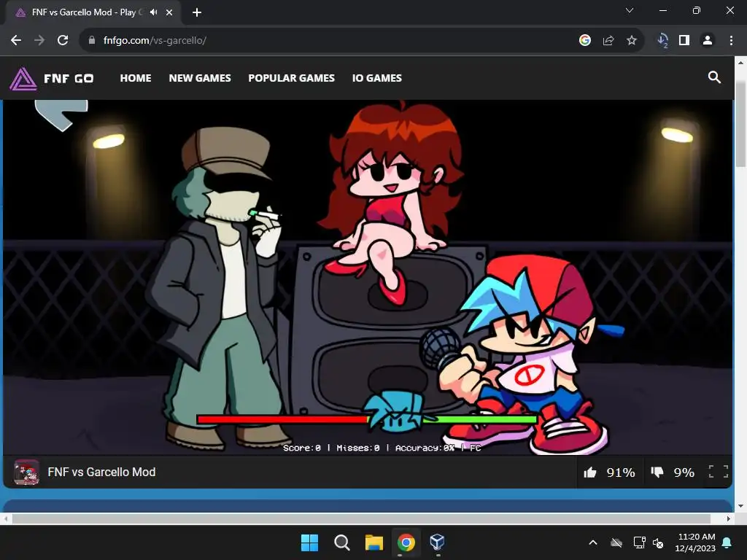Viewport: 747px width, 560px height.
Task: Click the Score Misses Accuracy text
Action: click(x=382, y=448)
